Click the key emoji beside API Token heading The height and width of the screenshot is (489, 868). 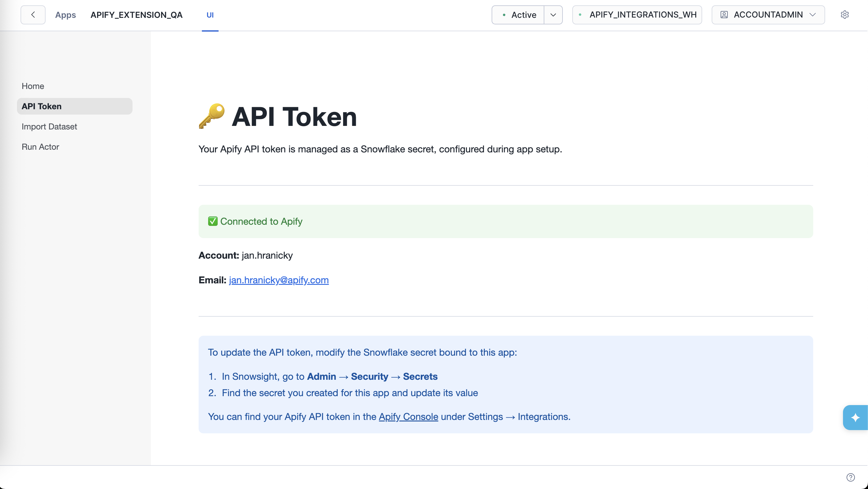pos(212,116)
